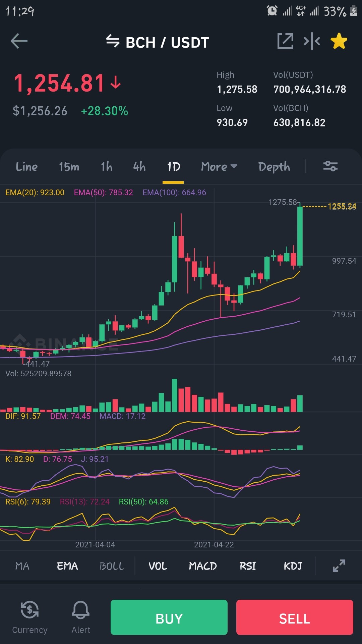
Task: Open the Depth chart view
Action: [x=274, y=167]
